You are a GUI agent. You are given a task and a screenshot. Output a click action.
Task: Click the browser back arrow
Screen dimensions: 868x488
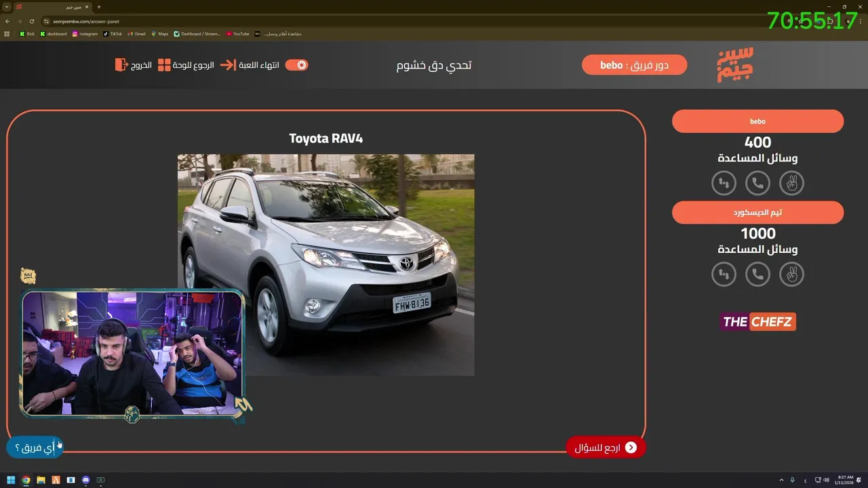pos(7,21)
